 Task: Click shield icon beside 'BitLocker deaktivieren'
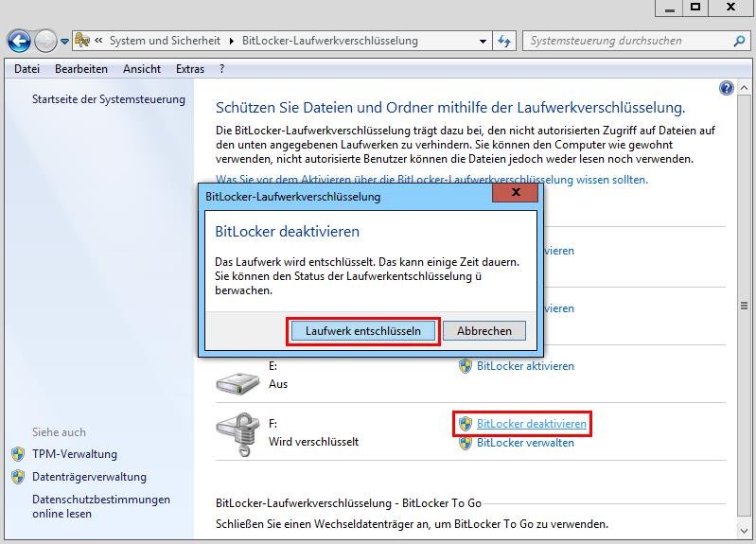point(466,424)
